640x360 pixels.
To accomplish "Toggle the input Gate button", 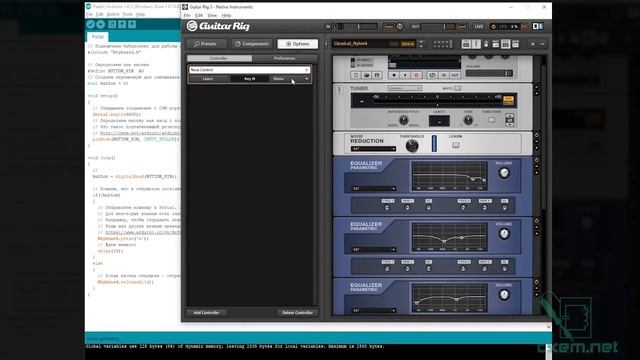I will [x=389, y=27].
